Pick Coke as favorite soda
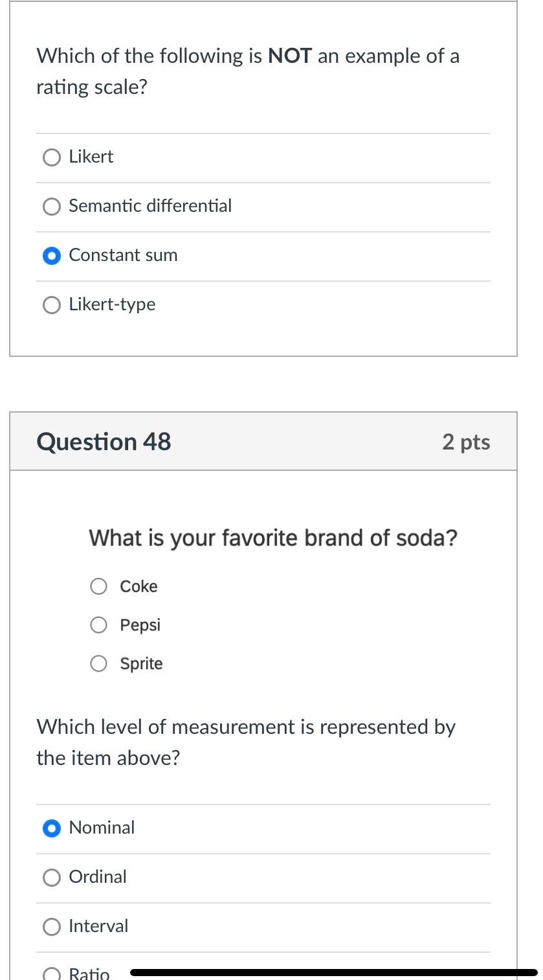 98,586
